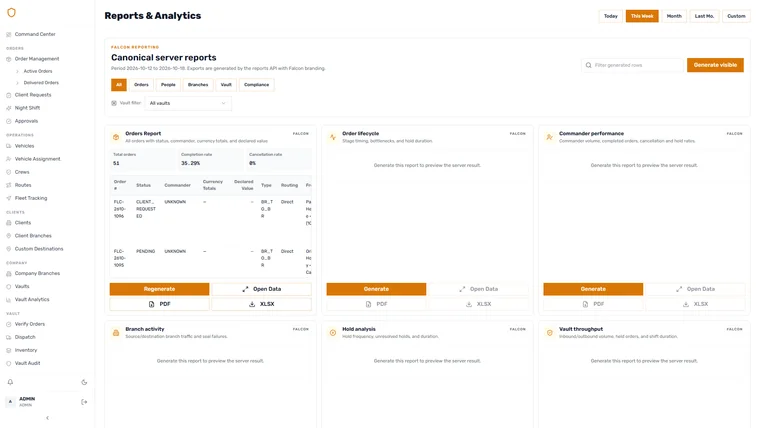The height and width of the screenshot is (428, 760).
Task: Click the Commander column header
Action: [x=177, y=185]
